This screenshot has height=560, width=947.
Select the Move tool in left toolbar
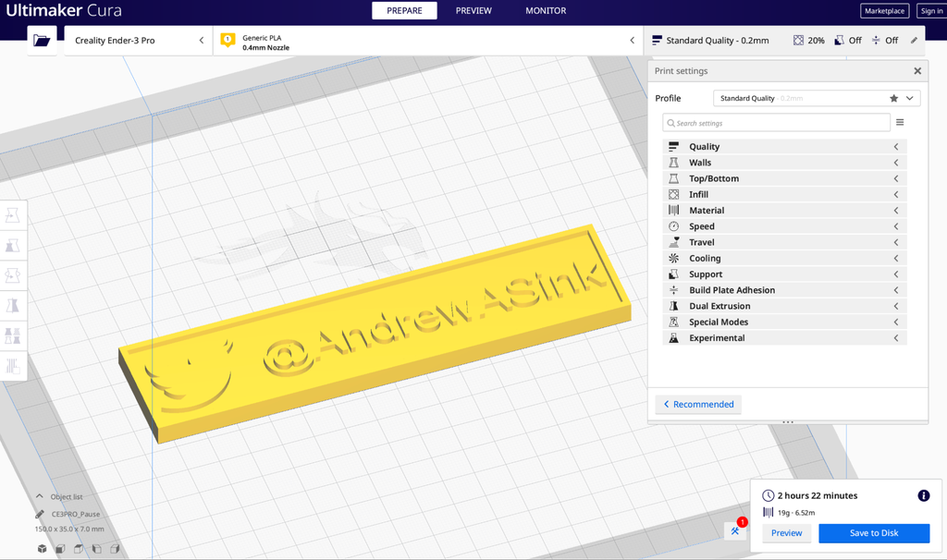coord(13,215)
